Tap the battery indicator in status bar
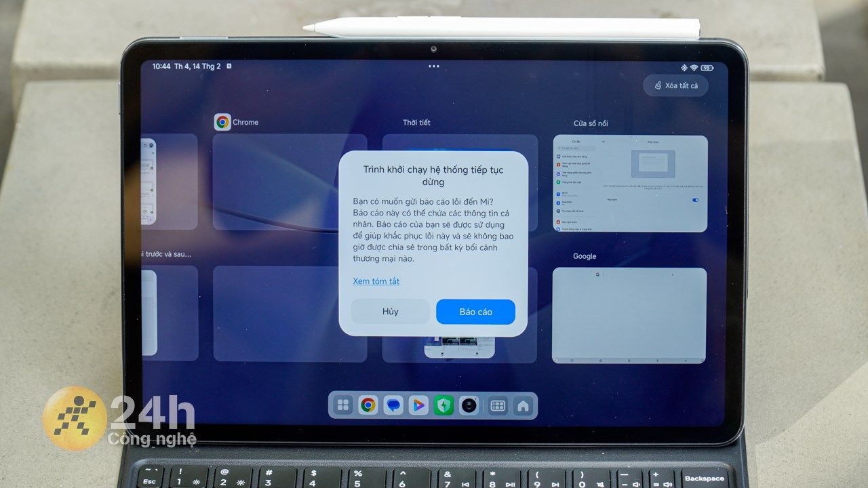Viewport: 868px width, 488px height. tap(707, 68)
